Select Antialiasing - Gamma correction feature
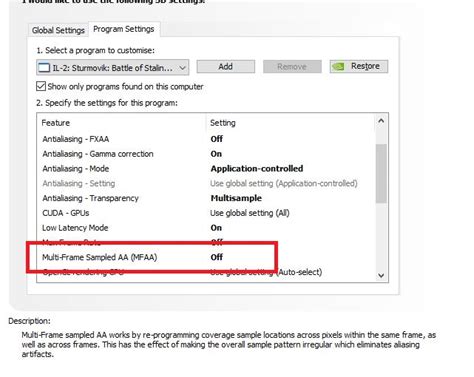The image size is (474, 377). (98, 154)
